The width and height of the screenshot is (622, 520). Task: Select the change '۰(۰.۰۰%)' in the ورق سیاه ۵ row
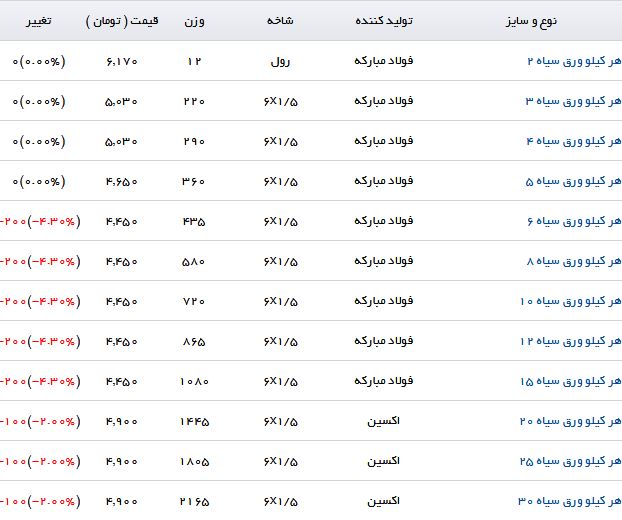[39, 182]
